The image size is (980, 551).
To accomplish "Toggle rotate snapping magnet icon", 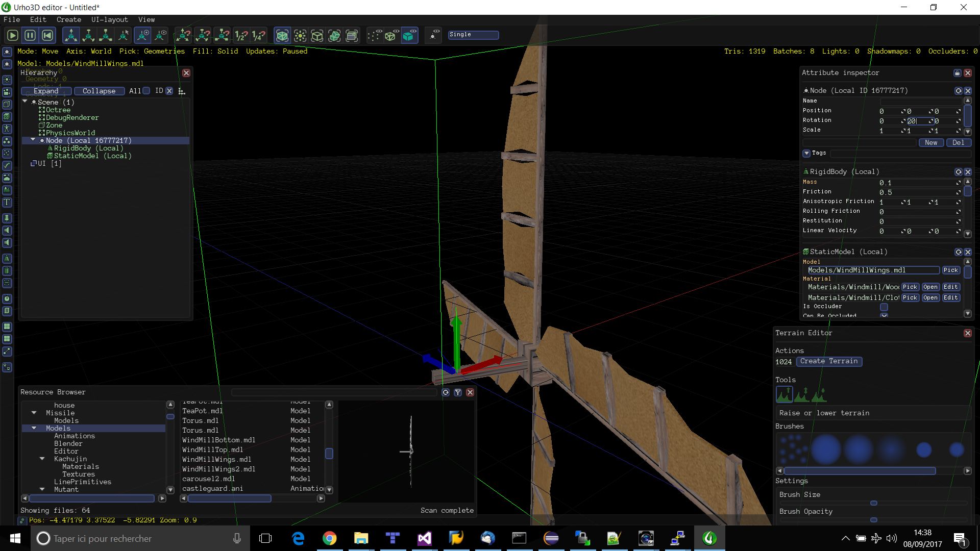I will [x=203, y=35].
